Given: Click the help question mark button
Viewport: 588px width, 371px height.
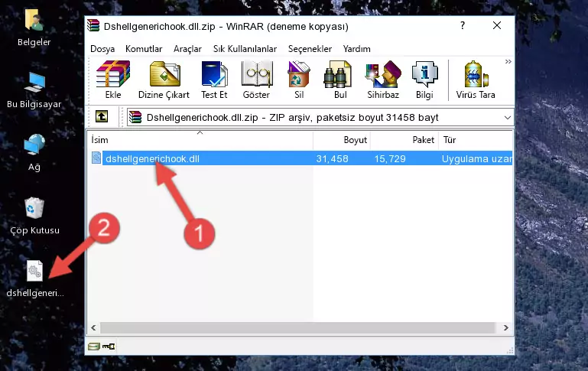Looking at the screenshot, I should click(x=463, y=25).
